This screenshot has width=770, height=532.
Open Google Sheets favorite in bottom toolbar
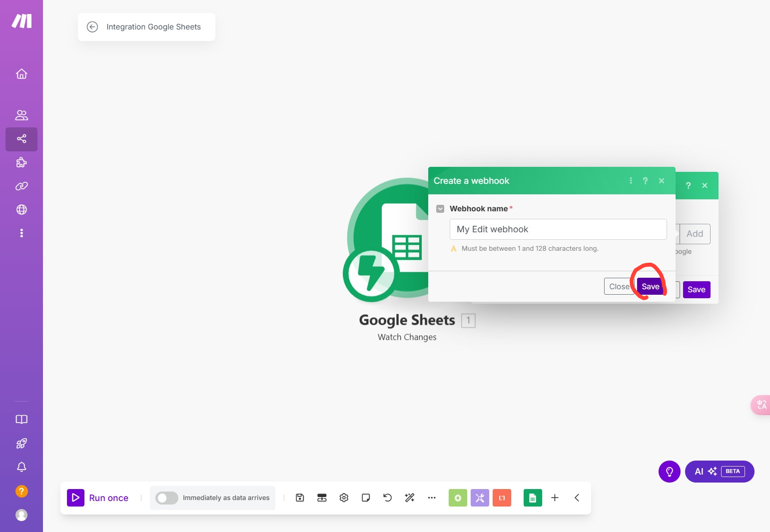(533, 498)
